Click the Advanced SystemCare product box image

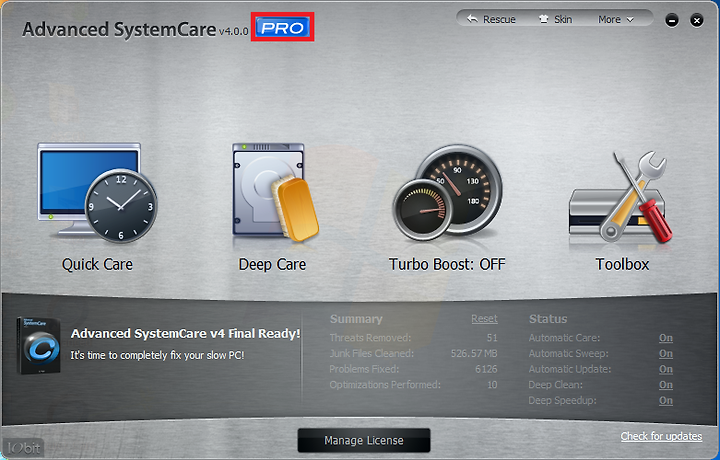point(39,346)
